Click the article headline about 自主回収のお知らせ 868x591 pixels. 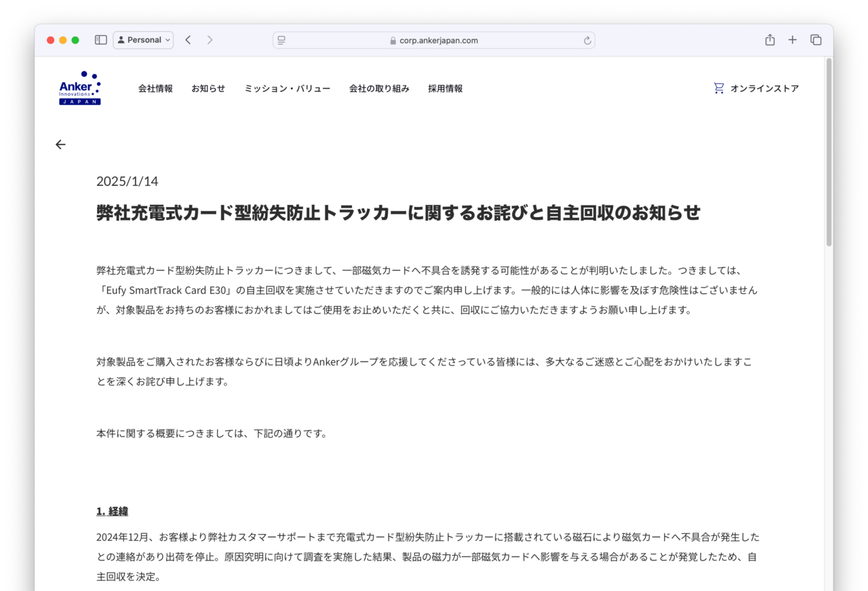coord(398,212)
